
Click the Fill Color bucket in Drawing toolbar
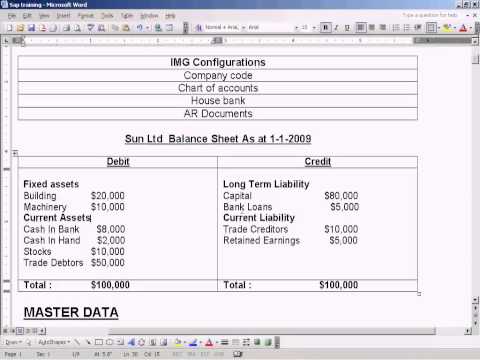[x=178, y=342]
